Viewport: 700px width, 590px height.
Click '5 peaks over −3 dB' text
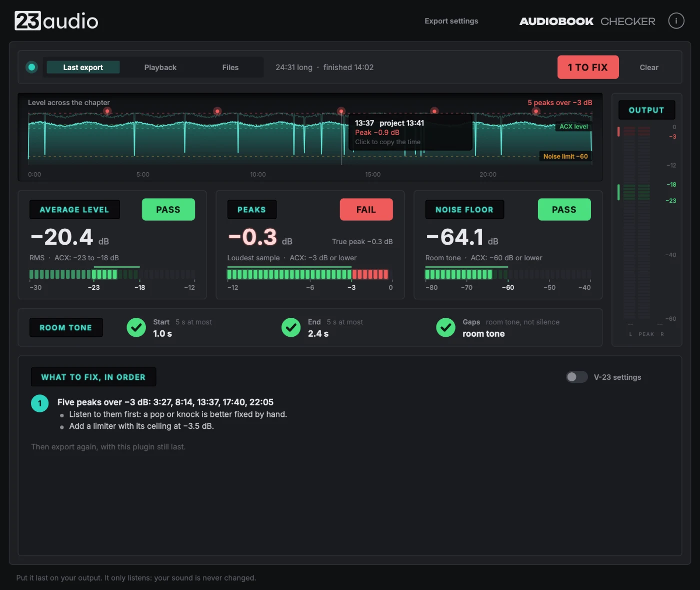pyautogui.click(x=559, y=103)
